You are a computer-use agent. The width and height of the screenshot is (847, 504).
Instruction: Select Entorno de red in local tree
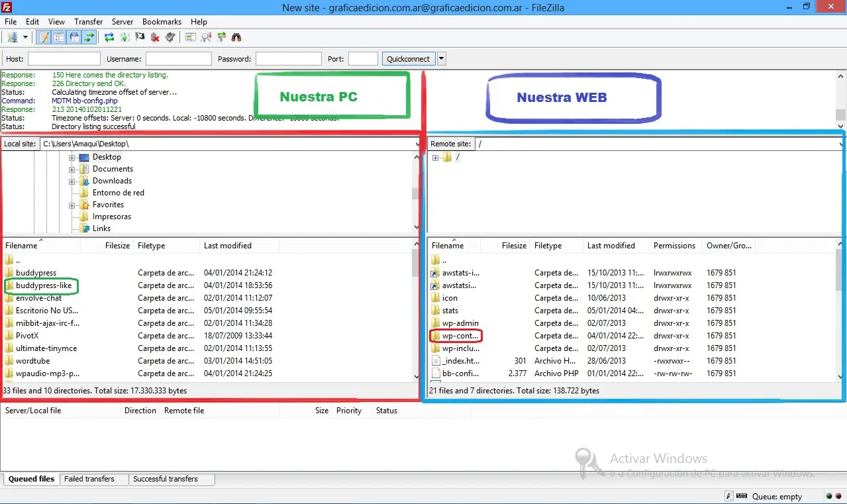point(118,193)
